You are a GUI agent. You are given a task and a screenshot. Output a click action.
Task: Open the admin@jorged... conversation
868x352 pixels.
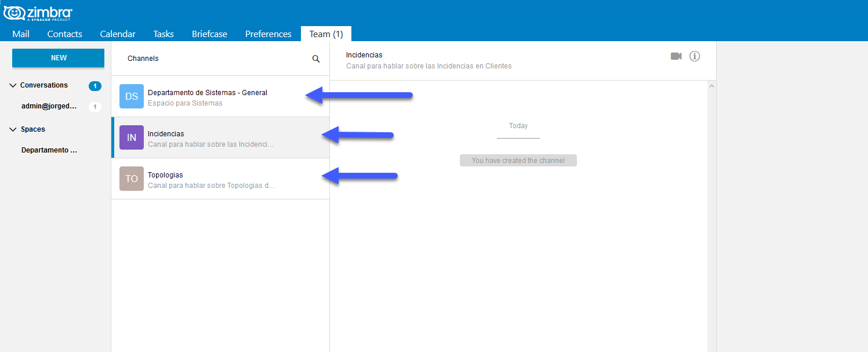click(x=49, y=106)
